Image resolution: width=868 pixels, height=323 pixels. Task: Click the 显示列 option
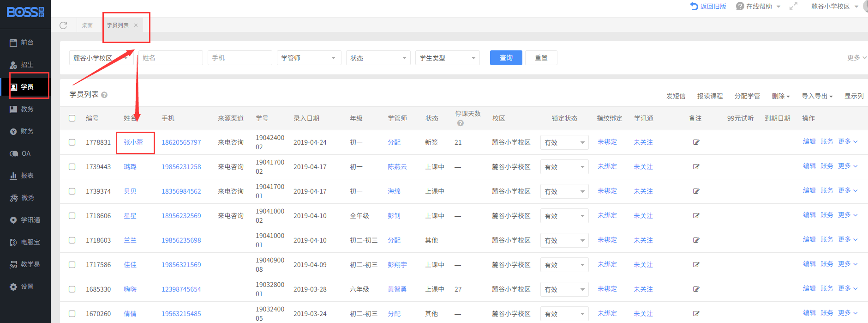click(x=854, y=96)
